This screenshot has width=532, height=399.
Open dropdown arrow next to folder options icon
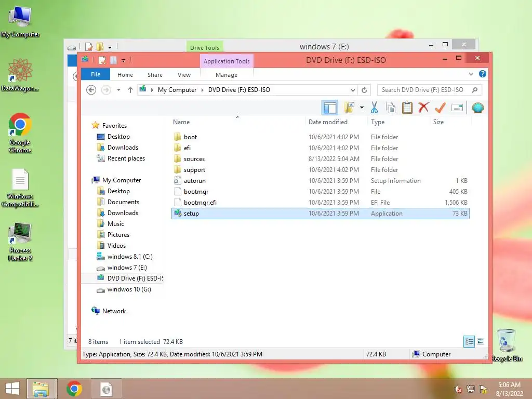click(x=362, y=108)
